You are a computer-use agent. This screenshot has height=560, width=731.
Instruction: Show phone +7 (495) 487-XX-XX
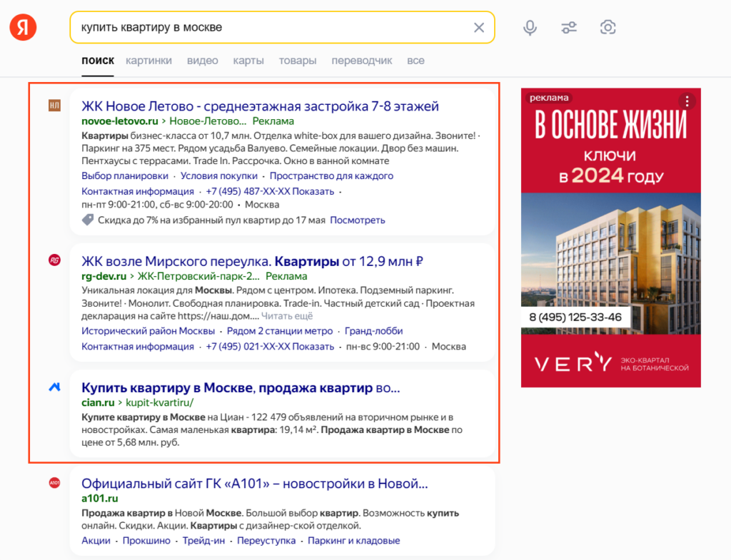pos(270,191)
